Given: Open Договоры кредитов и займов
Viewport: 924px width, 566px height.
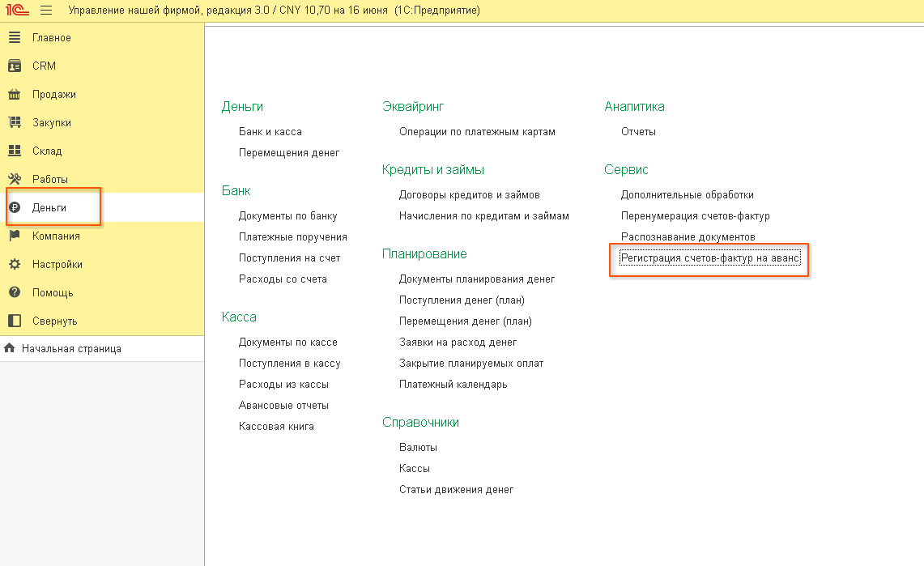Looking at the screenshot, I should point(470,194).
